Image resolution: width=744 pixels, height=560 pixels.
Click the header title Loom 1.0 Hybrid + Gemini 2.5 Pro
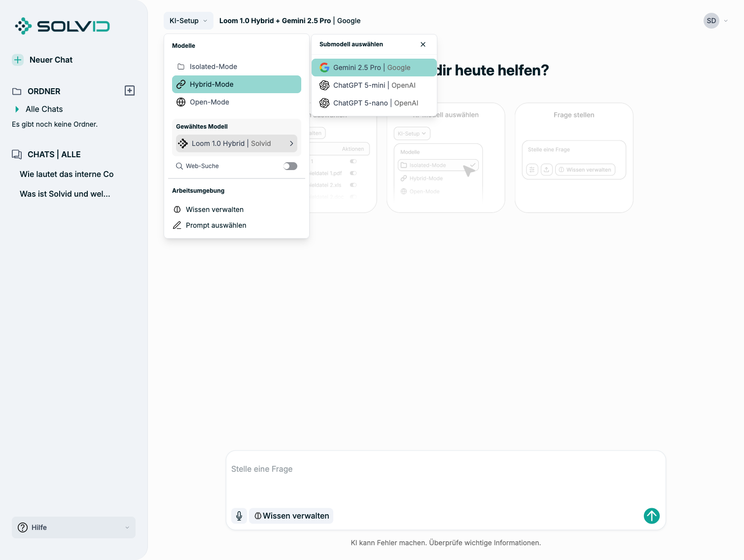pos(275,21)
